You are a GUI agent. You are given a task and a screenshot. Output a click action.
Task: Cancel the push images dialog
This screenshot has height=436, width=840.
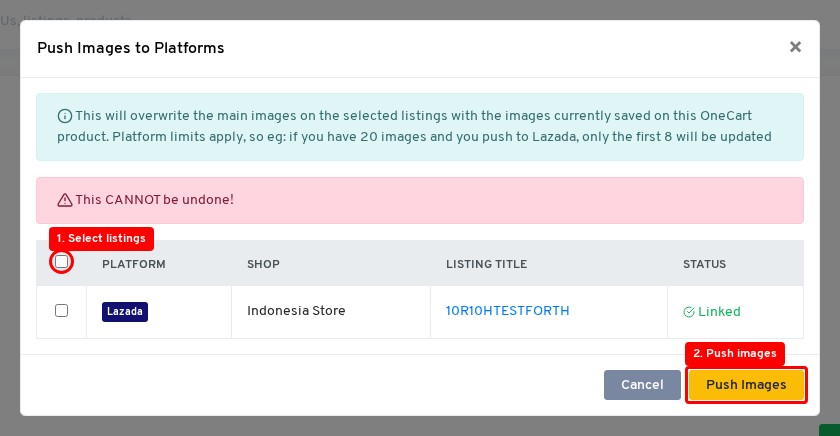pos(642,385)
